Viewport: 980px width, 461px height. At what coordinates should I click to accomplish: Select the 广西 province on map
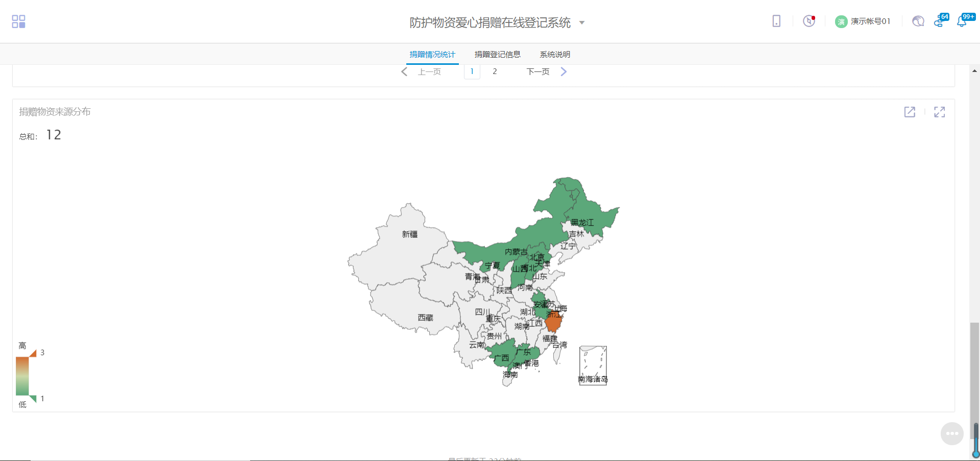[x=501, y=354]
